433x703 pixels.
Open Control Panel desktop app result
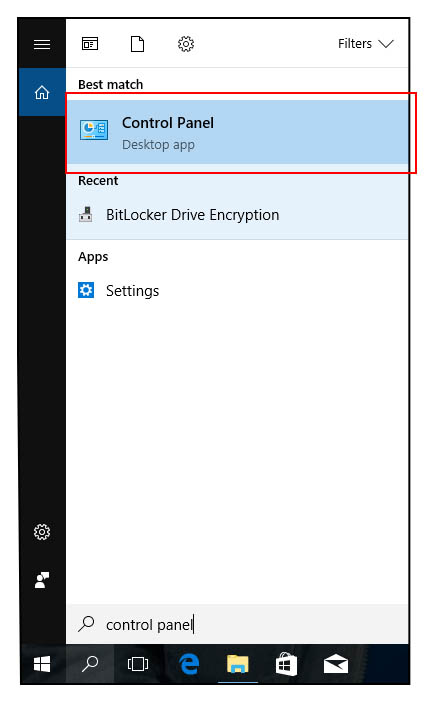[237, 132]
